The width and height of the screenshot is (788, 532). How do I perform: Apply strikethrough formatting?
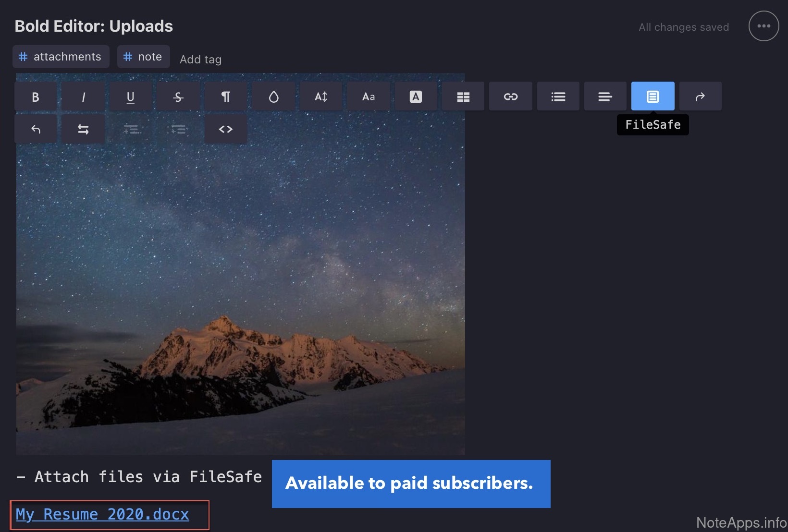pos(178,97)
